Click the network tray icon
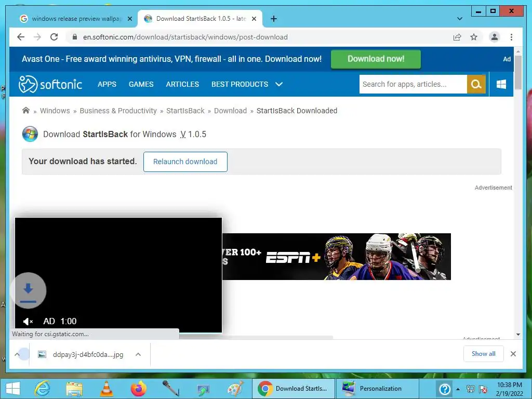 pyautogui.click(x=470, y=389)
